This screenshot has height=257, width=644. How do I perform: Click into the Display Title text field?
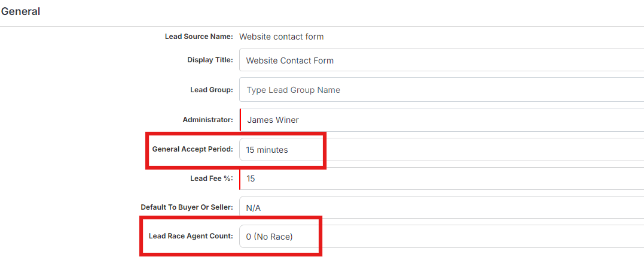click(441, 60)
